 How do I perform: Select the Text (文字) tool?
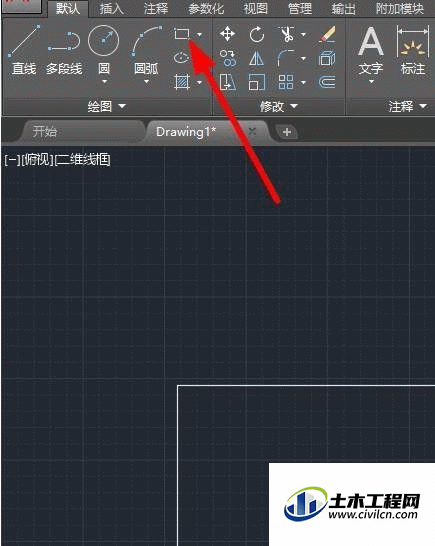pyautogui.click(x=371, y=50)
